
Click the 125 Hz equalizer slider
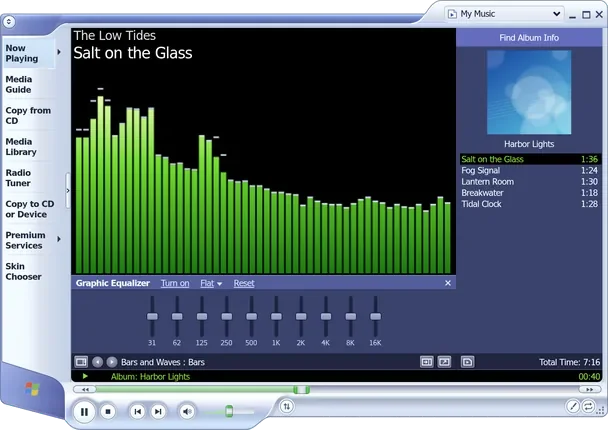tap(202, 316)
